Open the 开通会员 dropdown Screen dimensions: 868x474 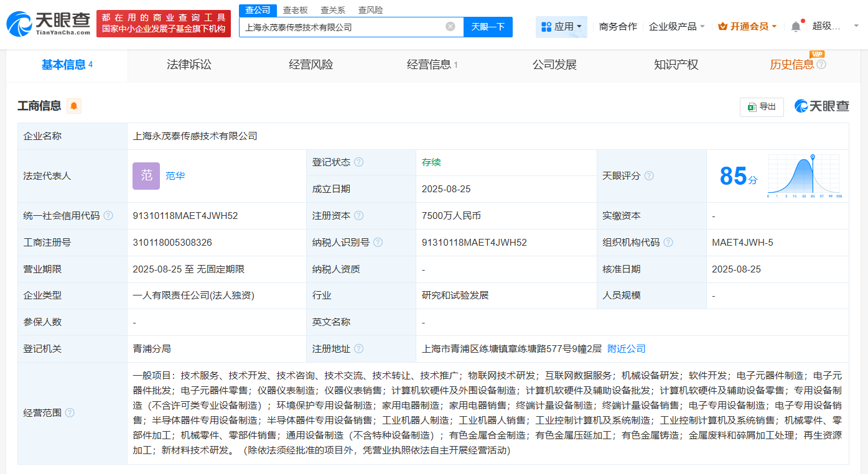tap(747, 27)
